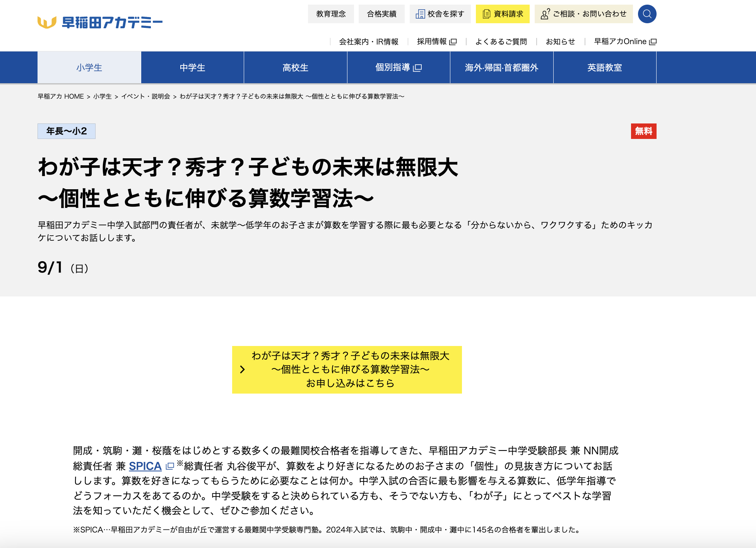Switch to the 中学生 tab
This screenshot has height=548, width=756.
(x=192, y=67)
